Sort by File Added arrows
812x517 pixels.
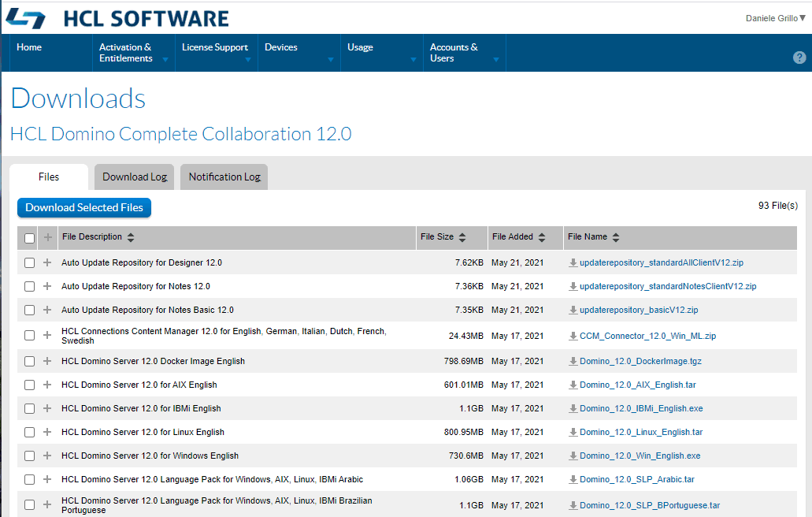click(542, 237)
